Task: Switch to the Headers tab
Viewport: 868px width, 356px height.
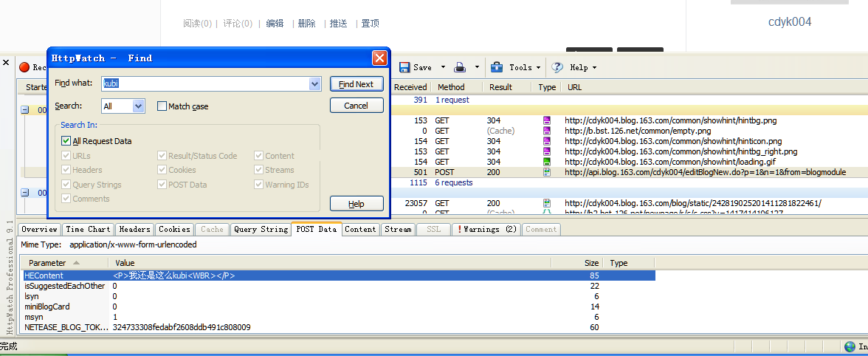Action: 134,230
